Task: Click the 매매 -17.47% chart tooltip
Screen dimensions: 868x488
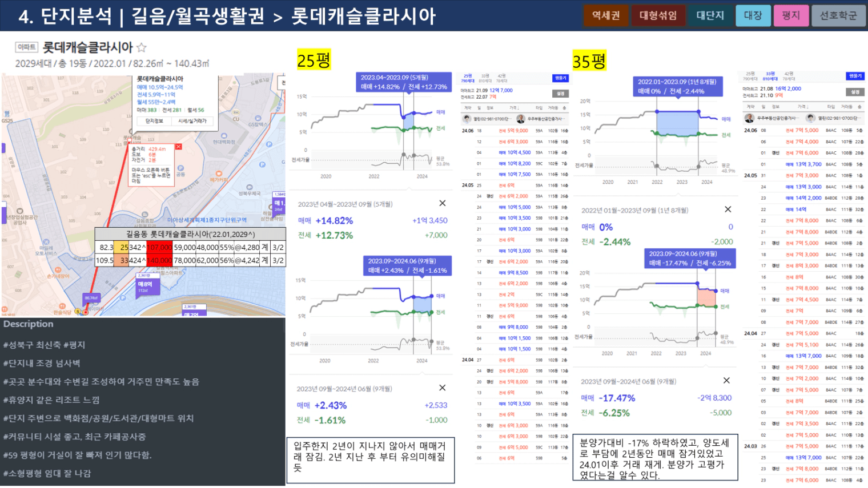Action: [x=690, y=259]
